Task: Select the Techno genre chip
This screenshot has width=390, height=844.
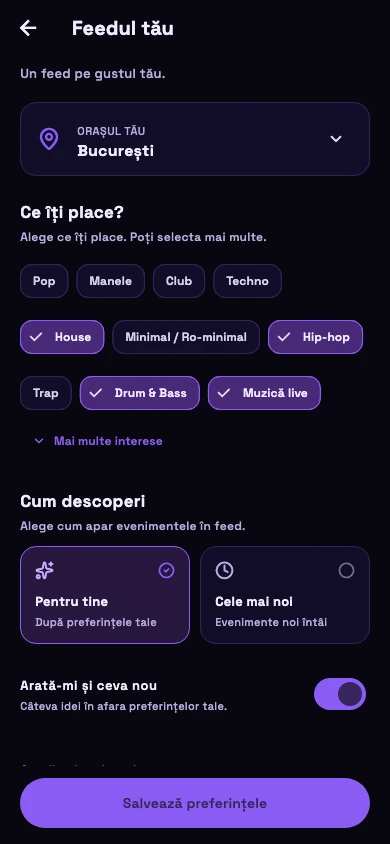Action: (247, 281)
